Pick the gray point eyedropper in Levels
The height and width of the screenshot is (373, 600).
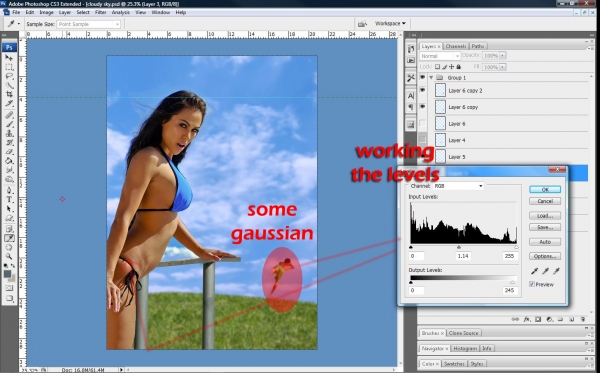tap(546, 271)
